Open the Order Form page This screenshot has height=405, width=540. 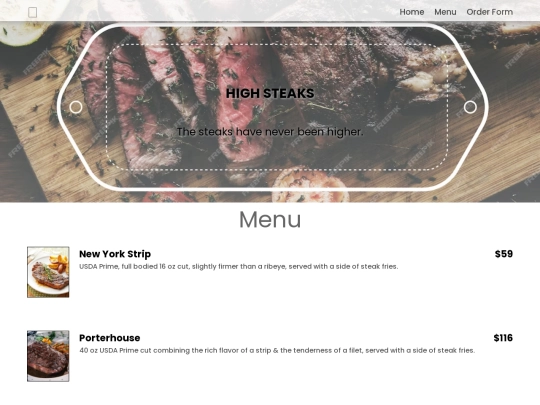[489, 12]
